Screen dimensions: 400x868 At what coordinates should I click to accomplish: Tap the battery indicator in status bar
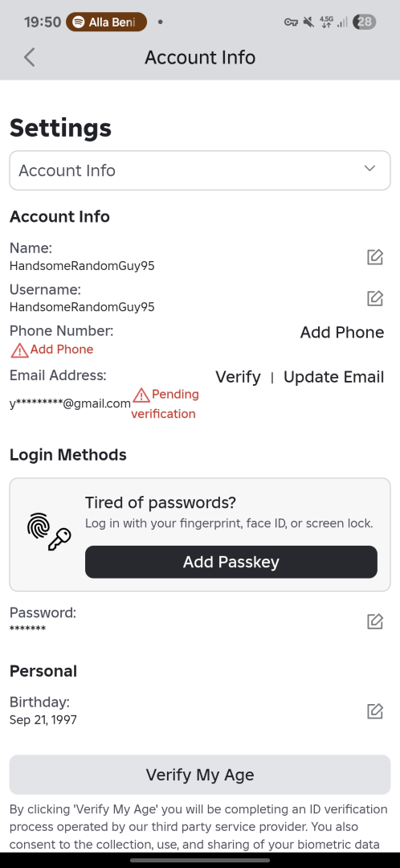coord(365,23)
